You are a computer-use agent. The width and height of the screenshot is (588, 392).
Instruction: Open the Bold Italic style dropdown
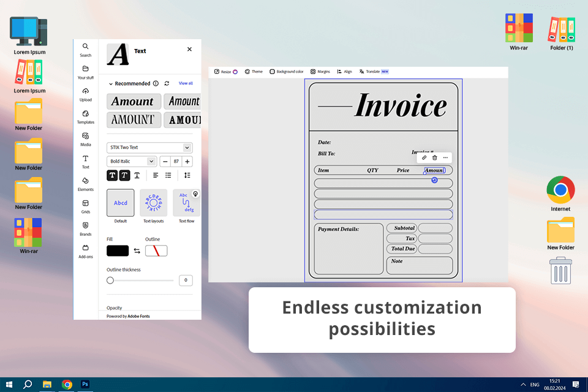click(131, 161)
